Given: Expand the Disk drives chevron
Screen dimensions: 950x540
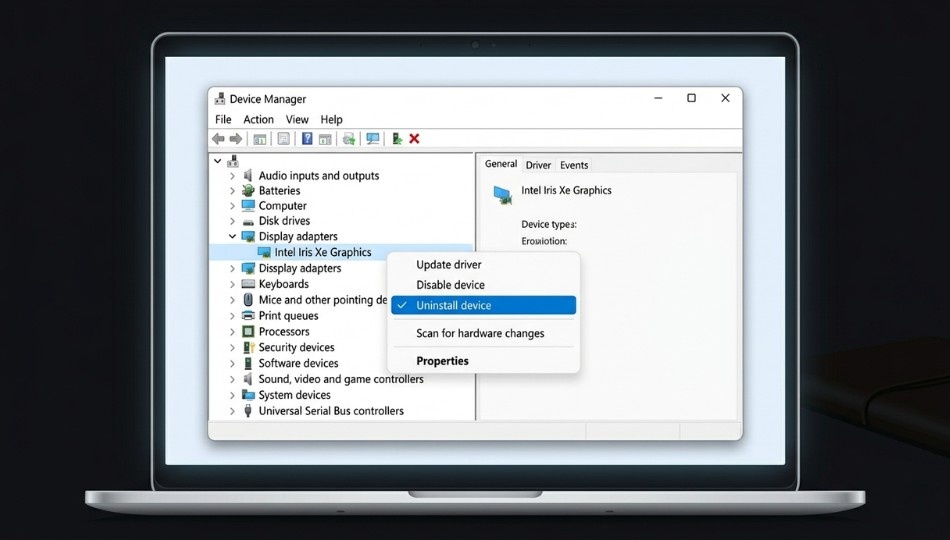Looking at the screenshot, I should point(232,221).
